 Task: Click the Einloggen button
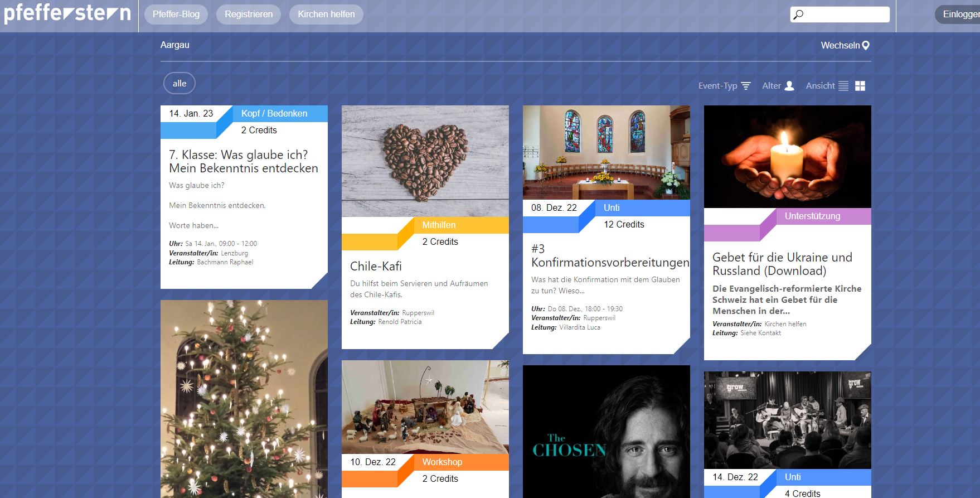coord(958,14)
